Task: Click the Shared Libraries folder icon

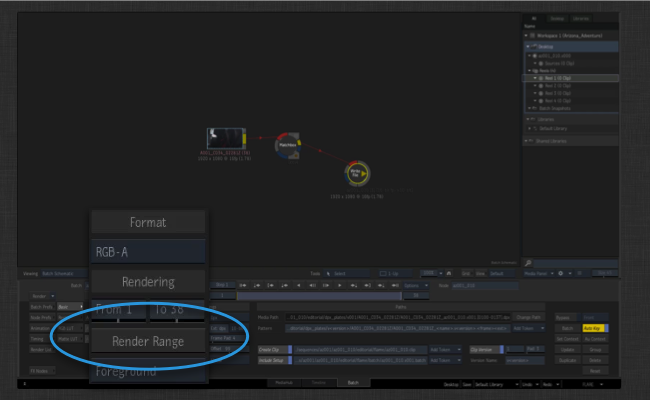Action: point(531,141)
